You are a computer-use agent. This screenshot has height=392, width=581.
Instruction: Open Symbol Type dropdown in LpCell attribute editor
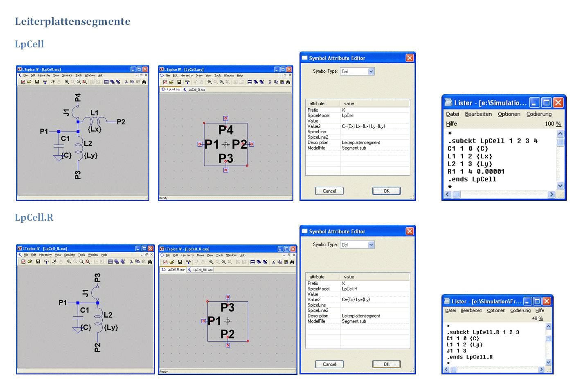click(371, 72)
